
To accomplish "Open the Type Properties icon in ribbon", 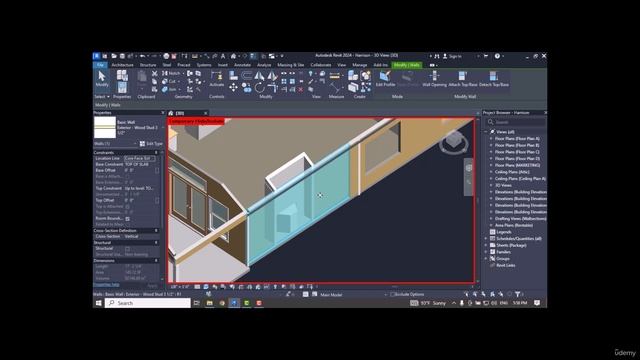I will click(x=122, y=75).
